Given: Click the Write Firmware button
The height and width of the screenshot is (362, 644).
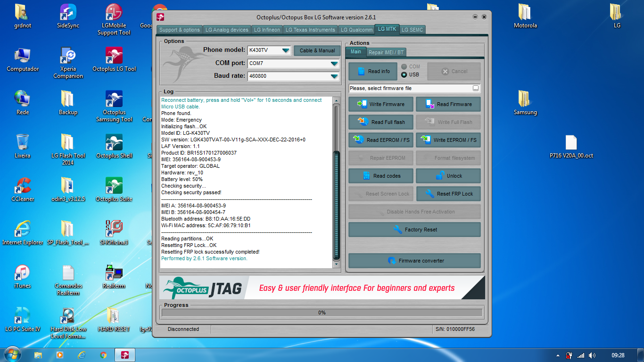Looking at the screenshot, I should [x=381, y=104].
